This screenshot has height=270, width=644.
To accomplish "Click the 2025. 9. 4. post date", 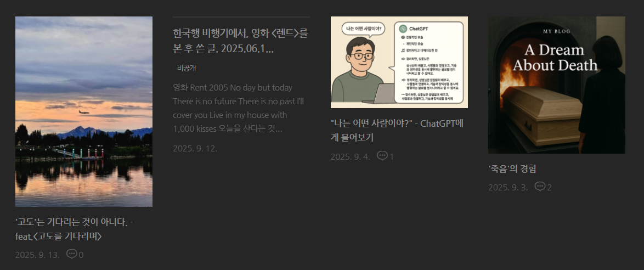I will coord(351,156).
